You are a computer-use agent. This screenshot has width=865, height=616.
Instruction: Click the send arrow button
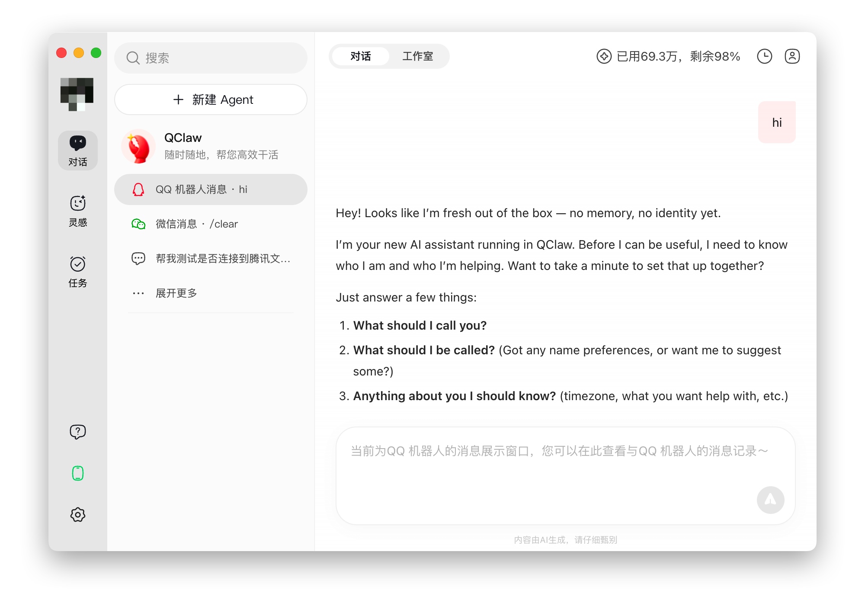[770, 500]
